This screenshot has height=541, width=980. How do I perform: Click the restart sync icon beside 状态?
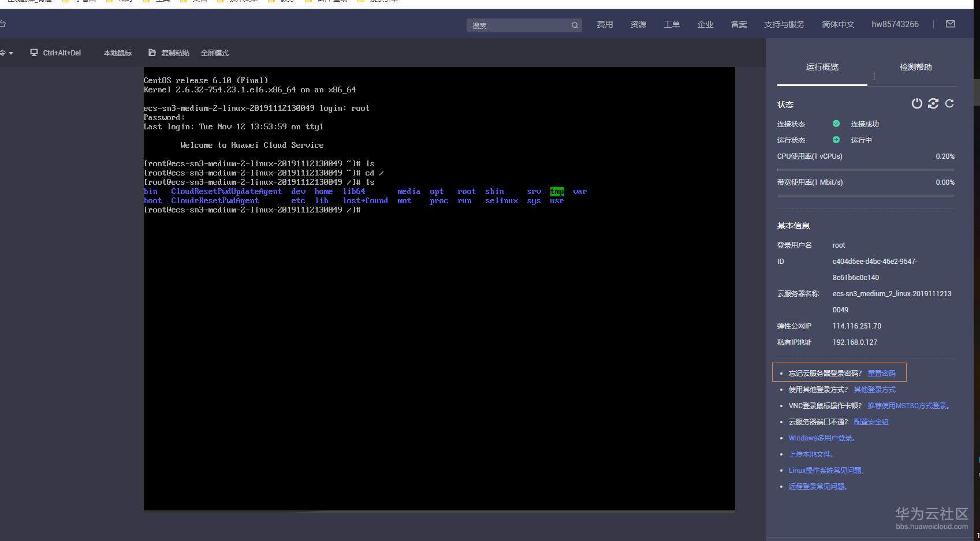click(933, 103)
